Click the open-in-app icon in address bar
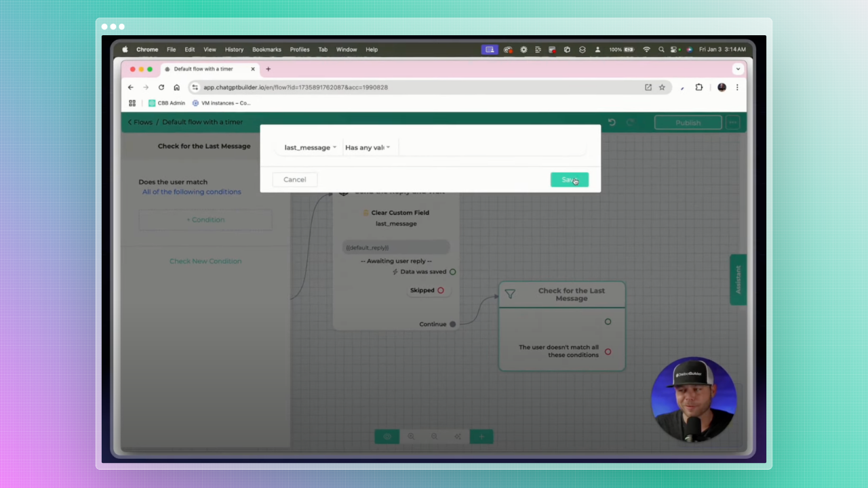The width and height of the screenshot is (868, 488). pyautogui.click(x=648, y=87)
